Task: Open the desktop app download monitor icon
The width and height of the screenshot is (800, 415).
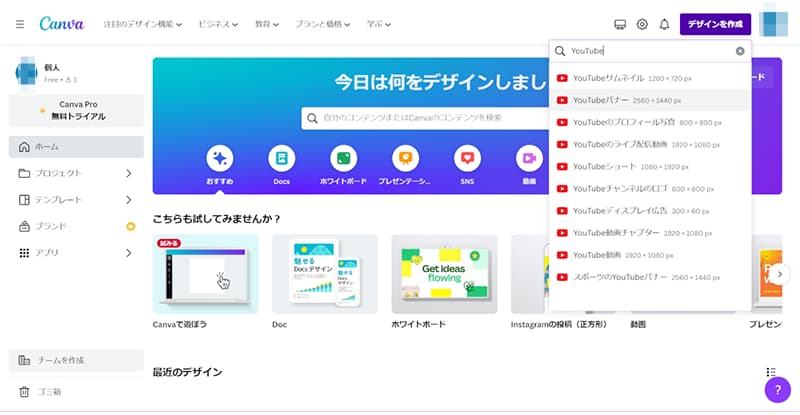Action: tap(620, 24)
